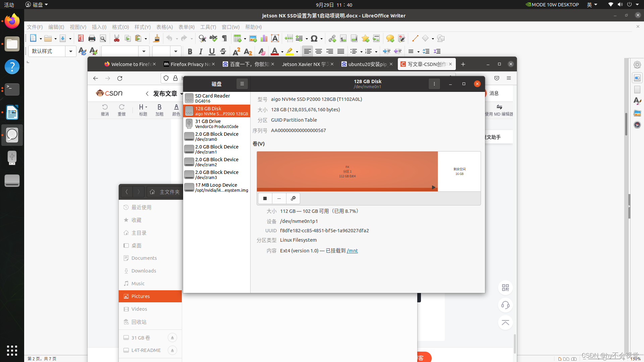Toggle underline formatting in Writer
The height and width of the screenshot is (362, 644).
tap(212, 51)
